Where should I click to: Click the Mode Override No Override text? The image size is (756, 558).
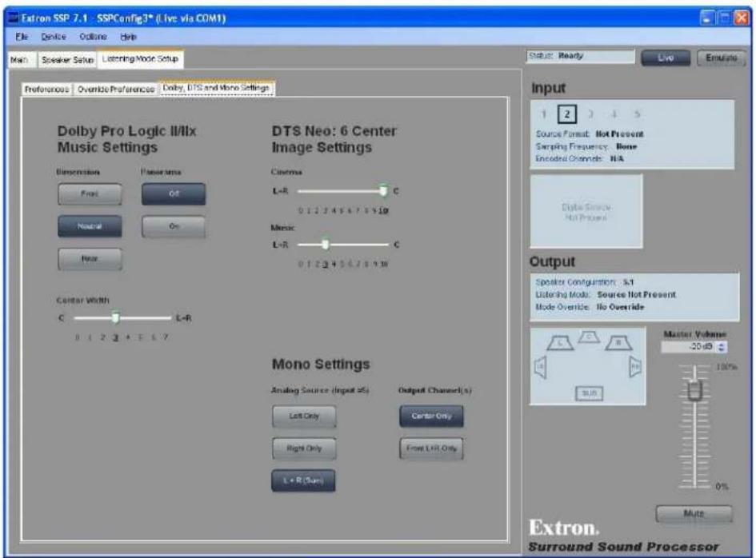pos(590,307)
